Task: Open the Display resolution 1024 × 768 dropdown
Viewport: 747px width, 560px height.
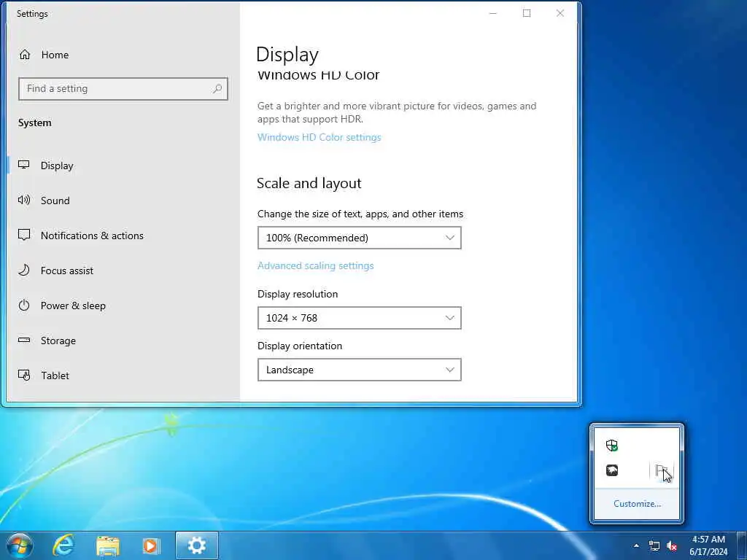Action: (x=359, y=318)
